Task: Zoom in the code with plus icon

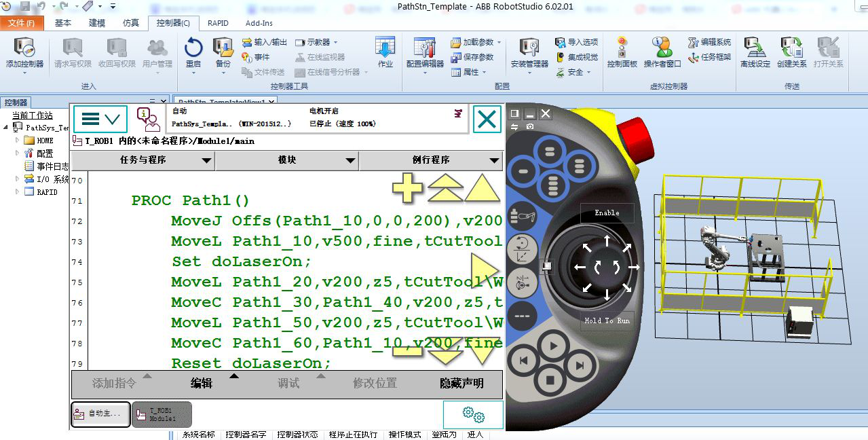Action: [x=408, y=188]
